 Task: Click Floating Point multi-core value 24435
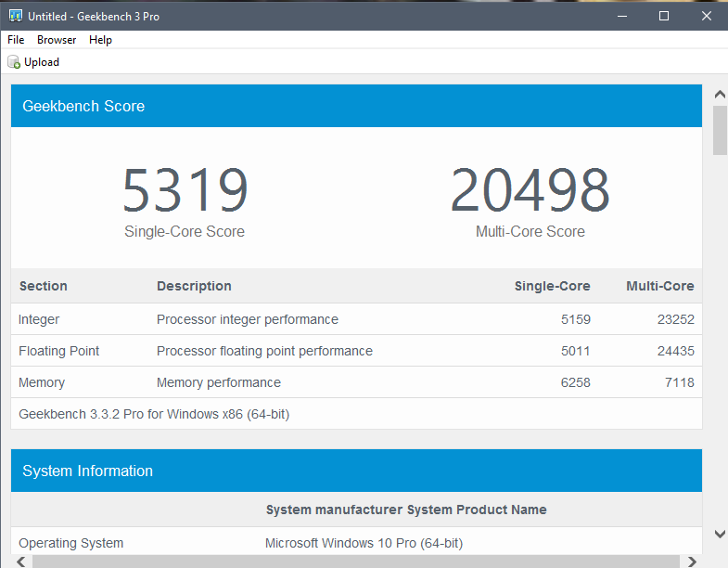675,351
